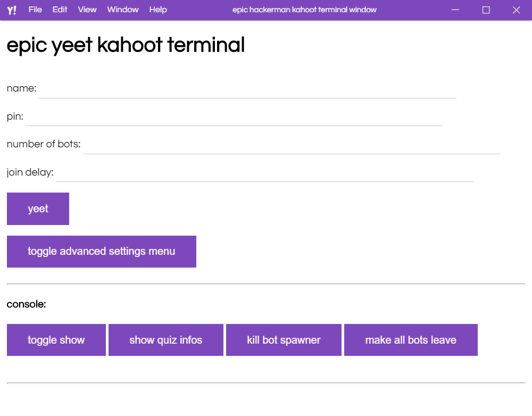
Task: Select the number of bots field
Action: (292, 145)
